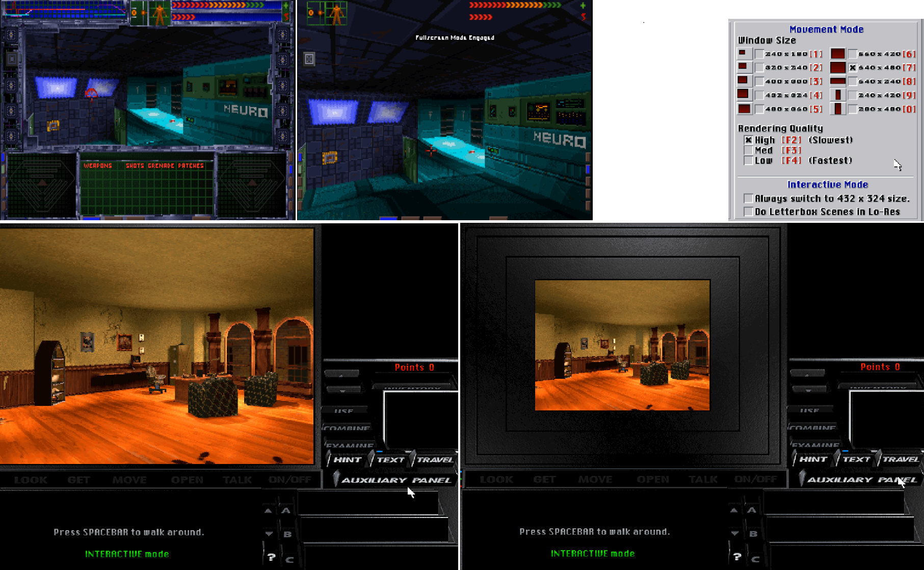Click TRAVEL button in large-view game screen
The image size is (924, 570).
(x=435, y=459)
